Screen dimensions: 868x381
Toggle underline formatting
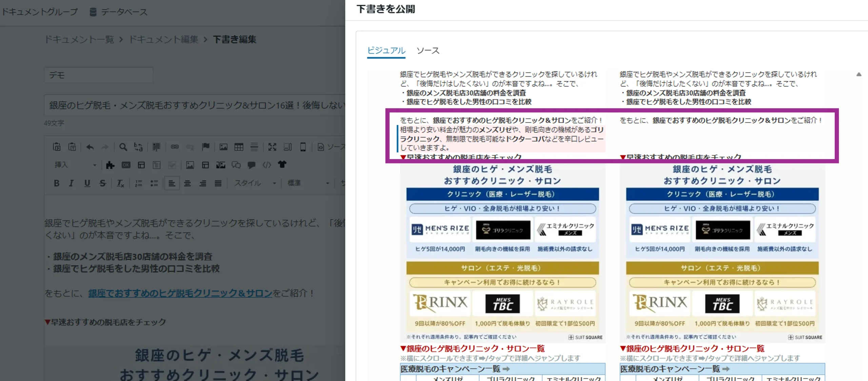87,183
